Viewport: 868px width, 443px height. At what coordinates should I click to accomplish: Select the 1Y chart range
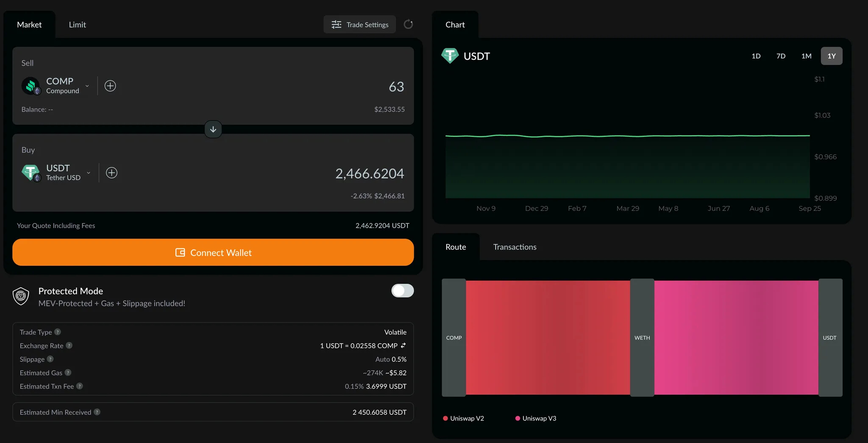(x=832, y=56)
